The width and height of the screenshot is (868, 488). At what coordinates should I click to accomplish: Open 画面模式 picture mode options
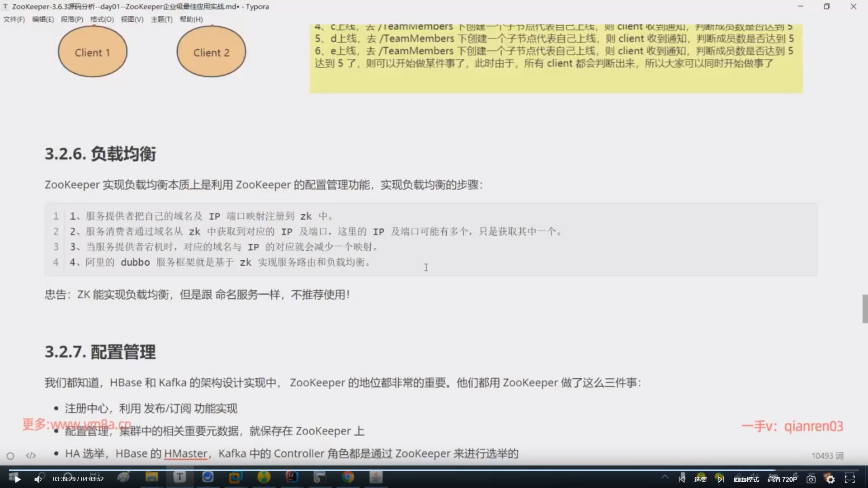click(746, 479)
